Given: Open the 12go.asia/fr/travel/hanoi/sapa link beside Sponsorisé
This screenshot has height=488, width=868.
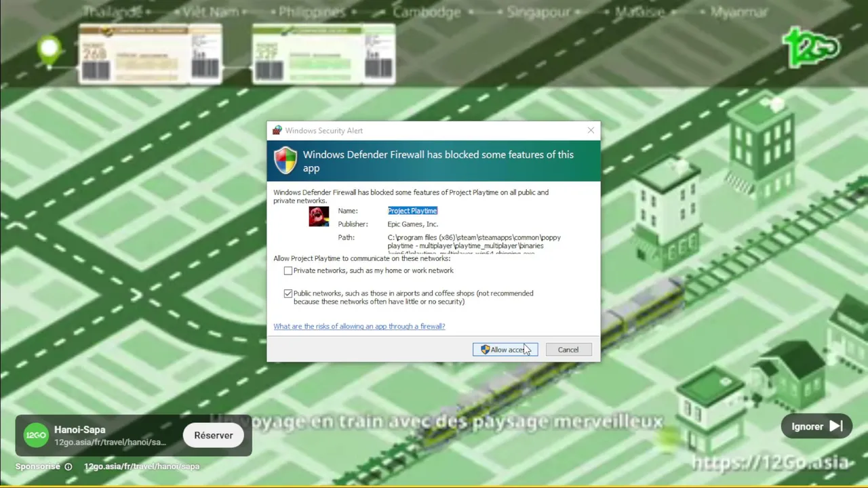Looking at the screenshot, I should [x=142, y=466].
